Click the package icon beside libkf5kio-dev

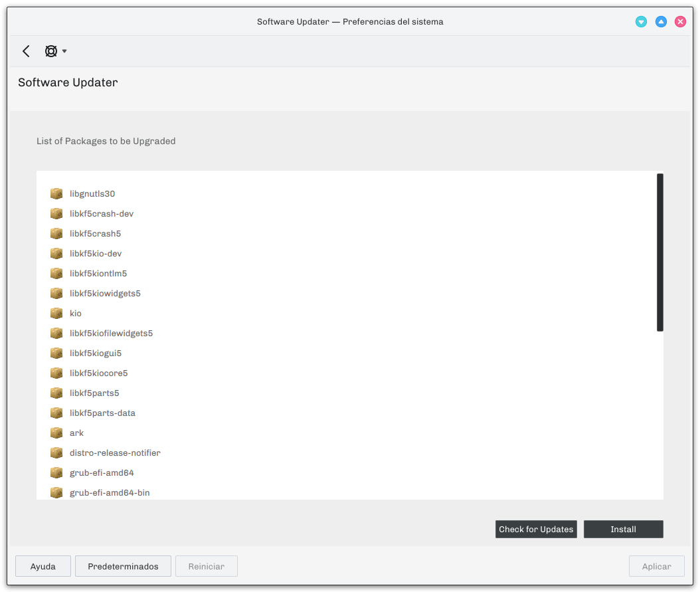[x=56, y=254]
